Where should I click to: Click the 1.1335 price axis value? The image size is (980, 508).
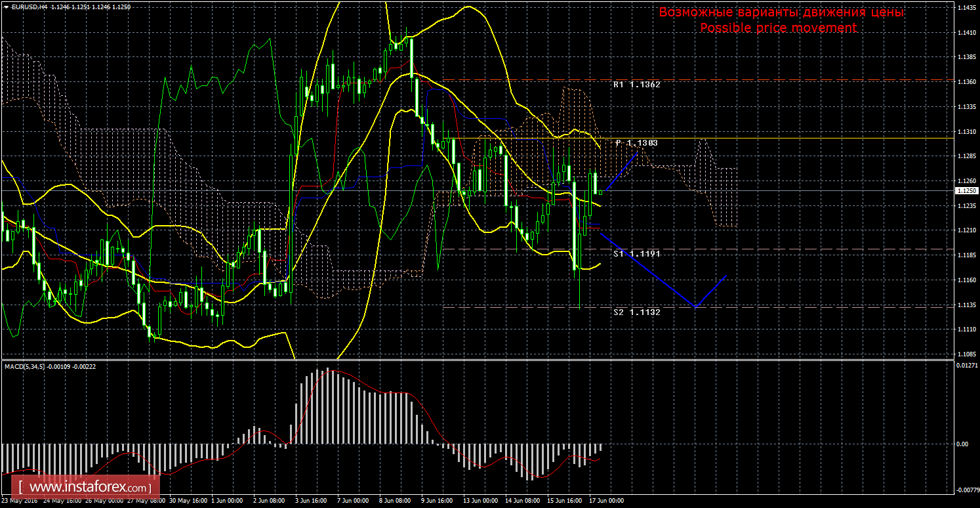pos(966,106)
